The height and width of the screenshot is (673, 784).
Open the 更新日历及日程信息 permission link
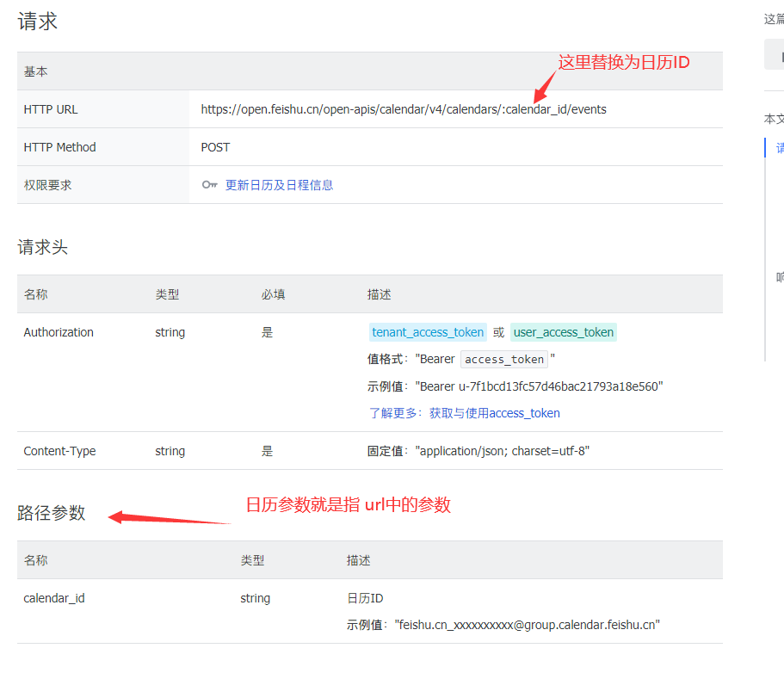tap(279, 185)
